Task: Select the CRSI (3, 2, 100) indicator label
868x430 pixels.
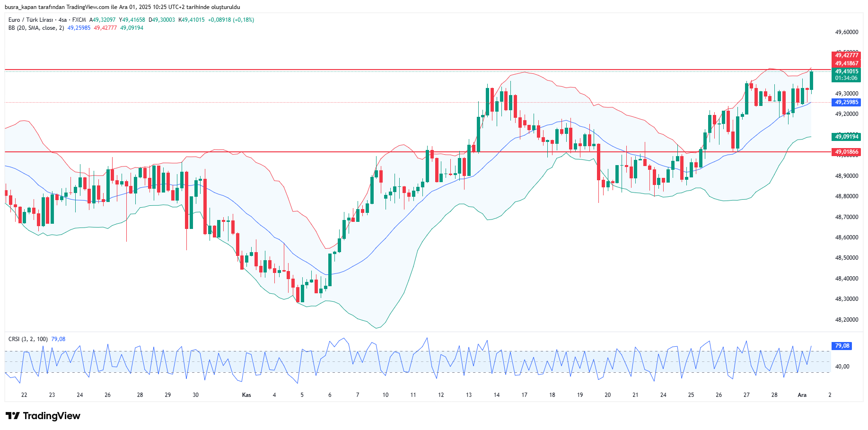Action: click(x=28, y=339)
